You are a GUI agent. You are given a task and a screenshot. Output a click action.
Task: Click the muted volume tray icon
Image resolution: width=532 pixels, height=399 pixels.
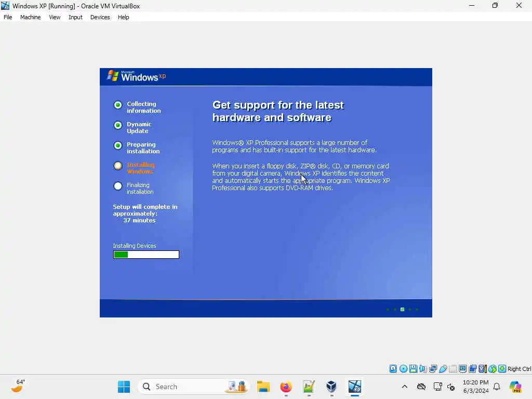(x=451, y=387)
